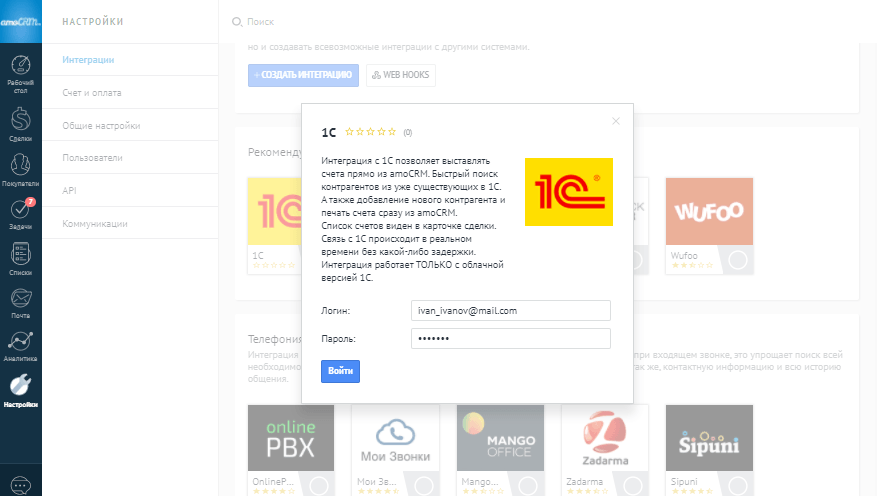Select Настройки wrench icon
Viewport: 877px width, 496px height.
click(x=21, y=391)
